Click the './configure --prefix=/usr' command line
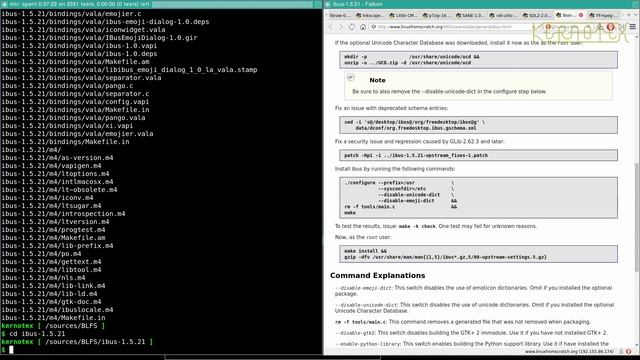The image size is (640, 360). click(x=379, y=183)
